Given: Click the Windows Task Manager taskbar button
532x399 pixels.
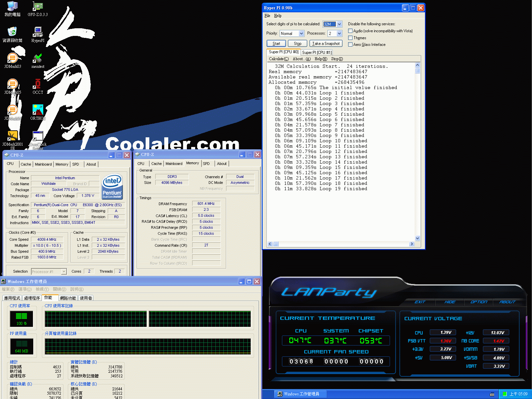Looking at the screenshot, I should [301, 394].
